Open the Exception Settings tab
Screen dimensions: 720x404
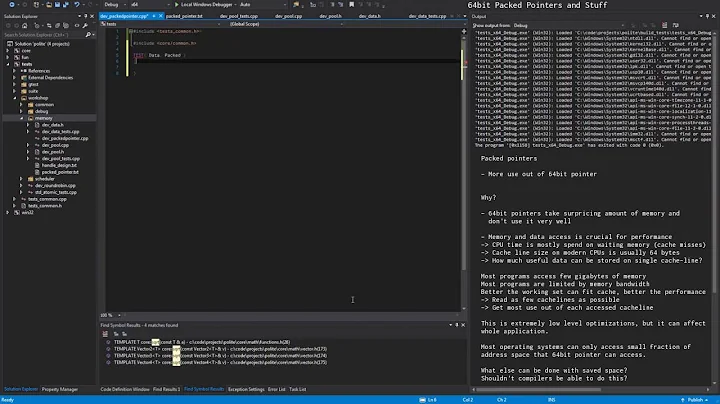point(246,389)
